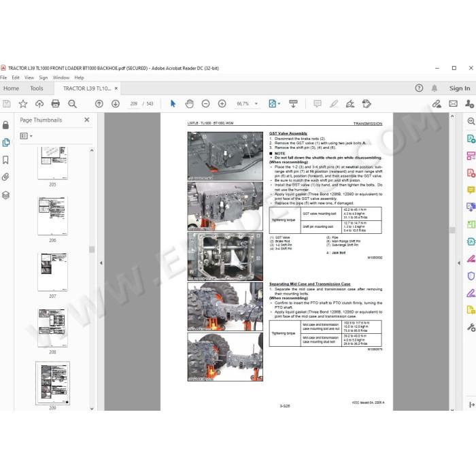Switch to the Tools tab
The width and height of the screenshot is (476, 476).
coord(37,88)
